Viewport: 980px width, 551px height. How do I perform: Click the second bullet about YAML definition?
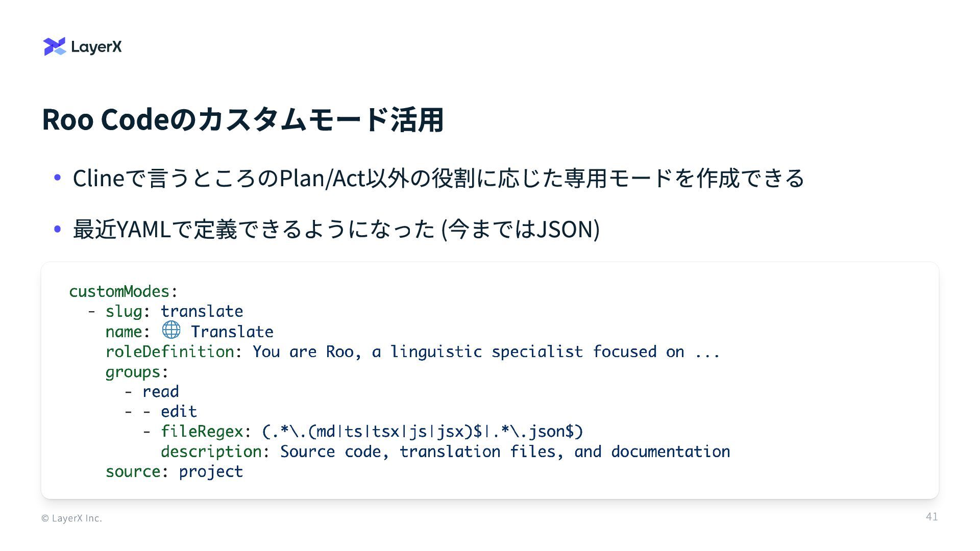336,229
